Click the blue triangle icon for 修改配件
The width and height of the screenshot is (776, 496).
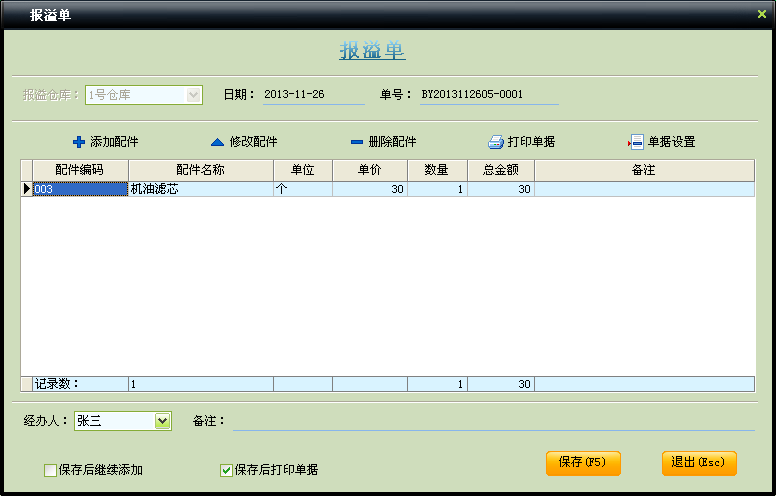click(217, 142)
